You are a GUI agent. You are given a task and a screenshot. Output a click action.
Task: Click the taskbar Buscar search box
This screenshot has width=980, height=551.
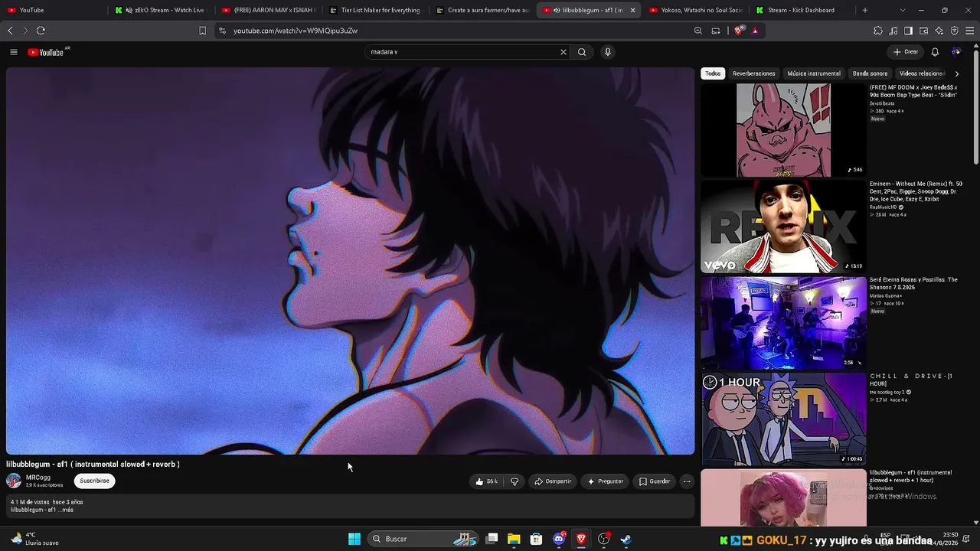click(423, 539)
